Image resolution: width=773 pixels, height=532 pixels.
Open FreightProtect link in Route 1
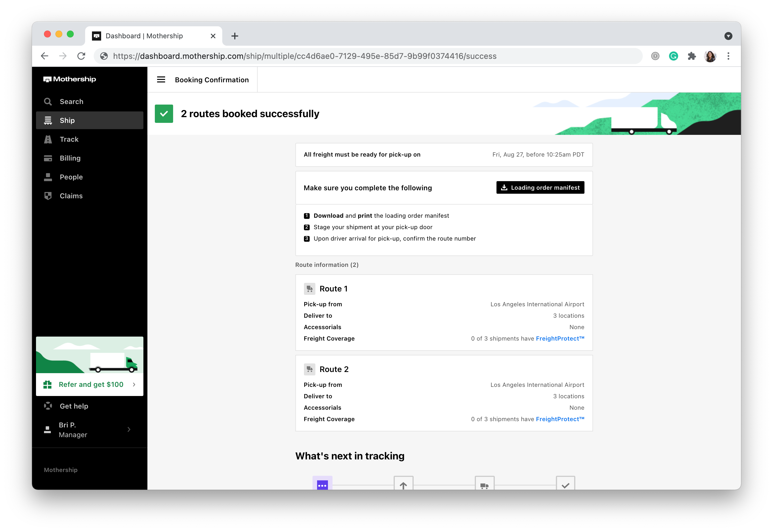560,338
